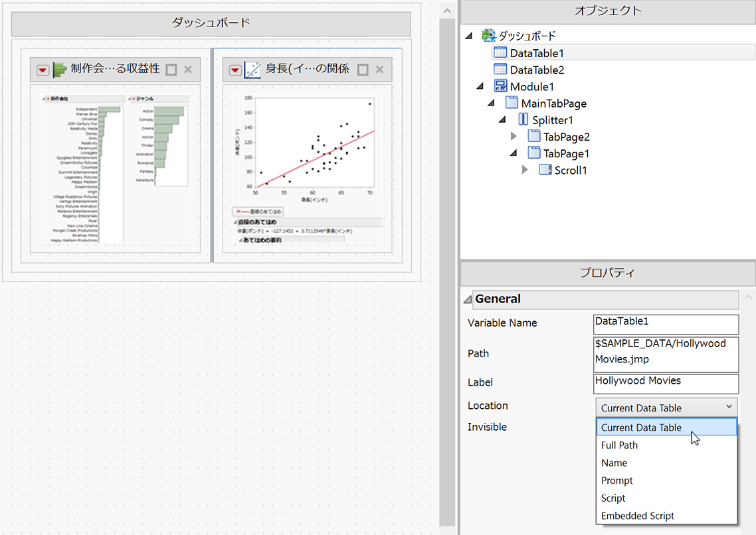Choose Embedded Script from Location list
Screen dimensions: 756x535
click(666, 516)
